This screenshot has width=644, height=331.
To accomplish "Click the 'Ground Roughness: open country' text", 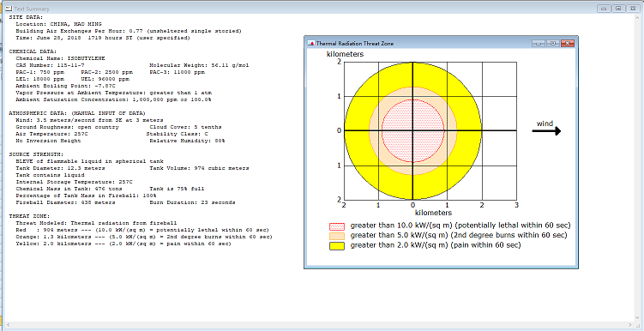I will click(68, 127).
